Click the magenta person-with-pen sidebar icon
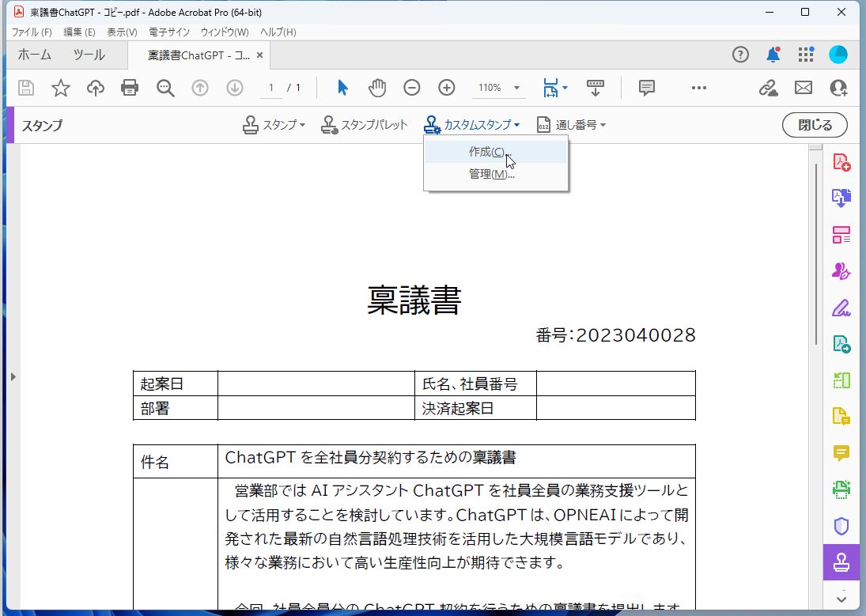This screenshot has height=616, width=866. [841, 270]
